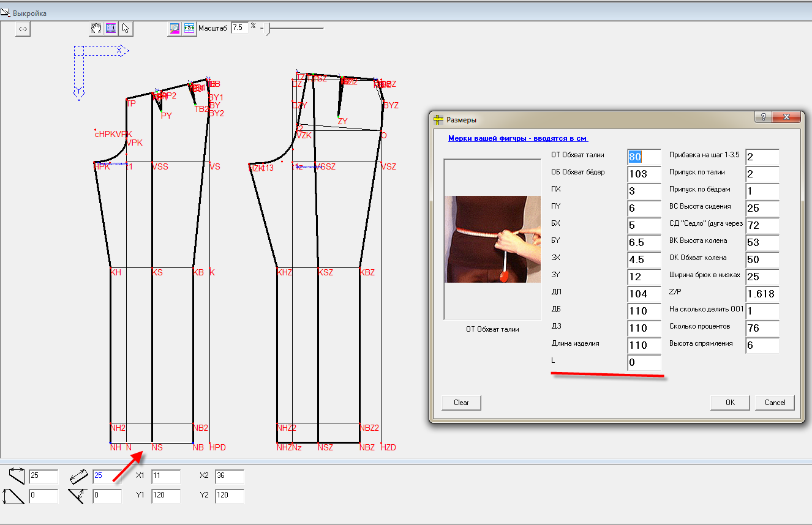Click the X1 coordinate field
This screenshot has width=812, height=525.
(x=165, y=477)
